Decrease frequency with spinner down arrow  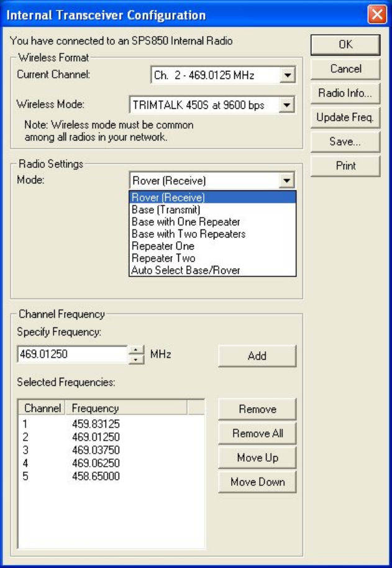point(136,359)
